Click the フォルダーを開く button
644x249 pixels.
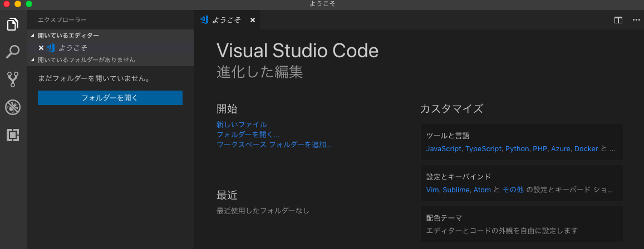[x=110, y=98]
